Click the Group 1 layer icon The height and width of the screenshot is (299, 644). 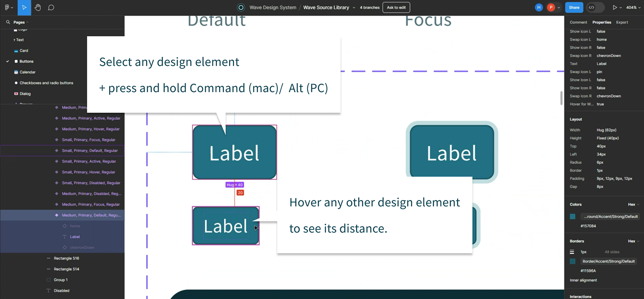(49, 280)
